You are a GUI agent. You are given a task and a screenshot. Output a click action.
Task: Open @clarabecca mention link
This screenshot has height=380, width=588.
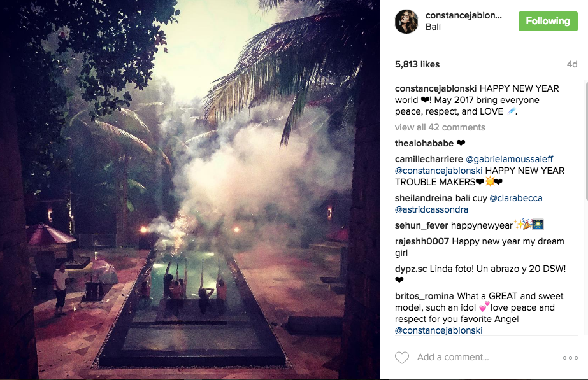(x=515, y=198)
